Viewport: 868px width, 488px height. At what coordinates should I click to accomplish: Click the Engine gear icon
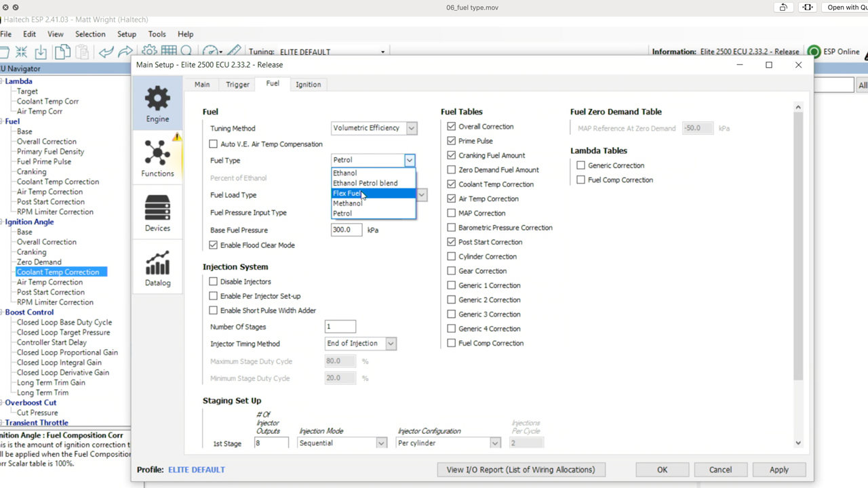tap(157, 100)
